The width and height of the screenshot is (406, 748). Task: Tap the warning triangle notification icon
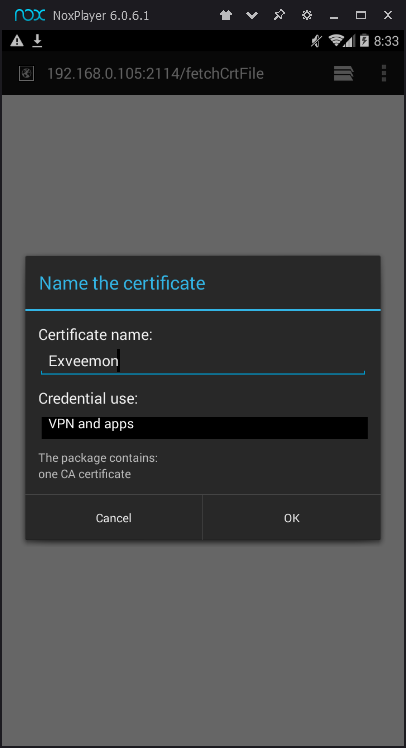pos(17,41)
